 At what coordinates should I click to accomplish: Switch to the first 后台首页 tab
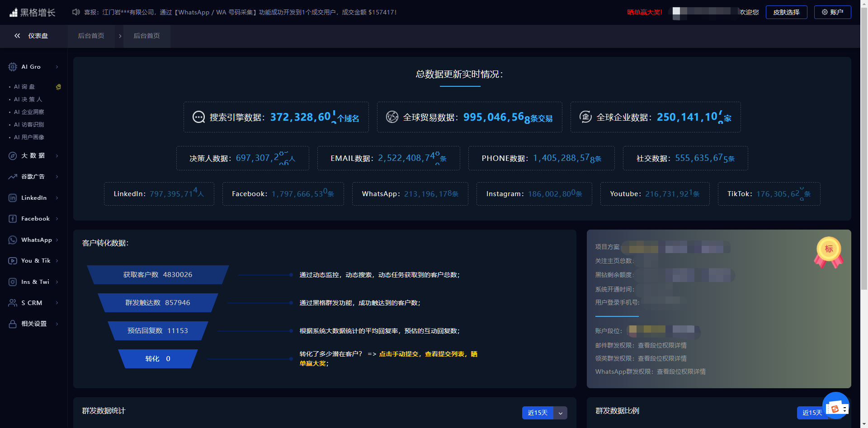(x=91, y=36)
